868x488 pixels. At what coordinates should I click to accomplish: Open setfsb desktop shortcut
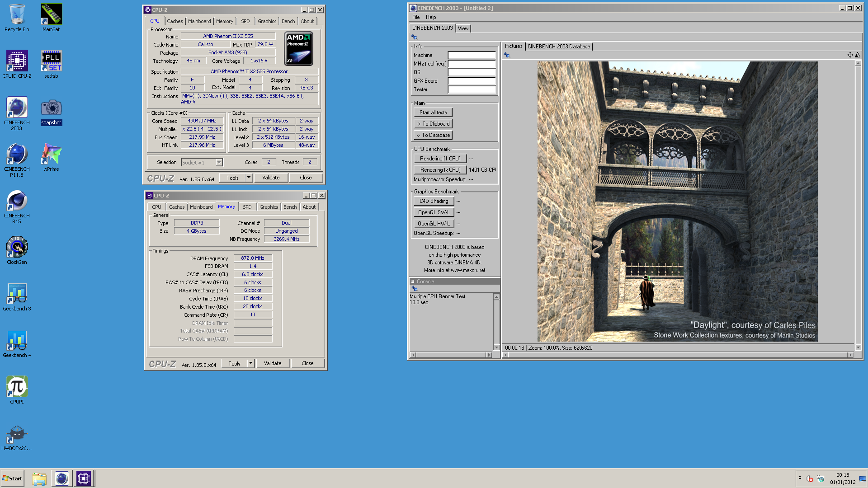tap(51, 64)
